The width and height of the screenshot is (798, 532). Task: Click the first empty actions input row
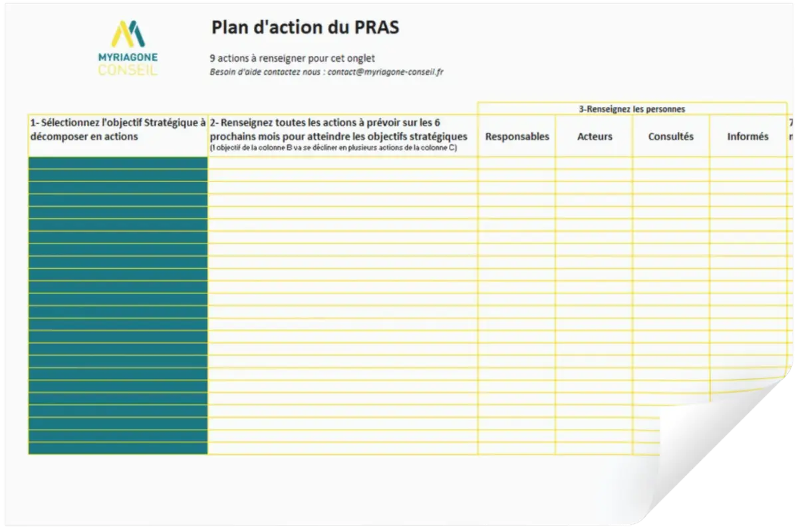(343, 163)
